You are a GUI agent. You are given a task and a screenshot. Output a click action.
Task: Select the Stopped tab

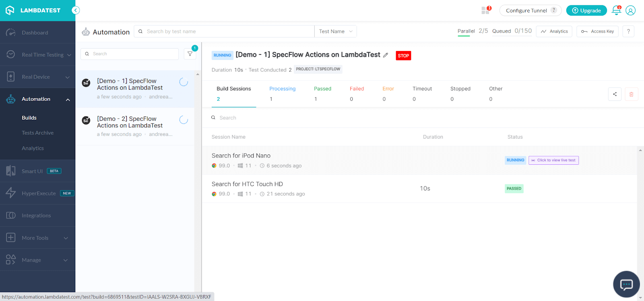coord(460,94)
